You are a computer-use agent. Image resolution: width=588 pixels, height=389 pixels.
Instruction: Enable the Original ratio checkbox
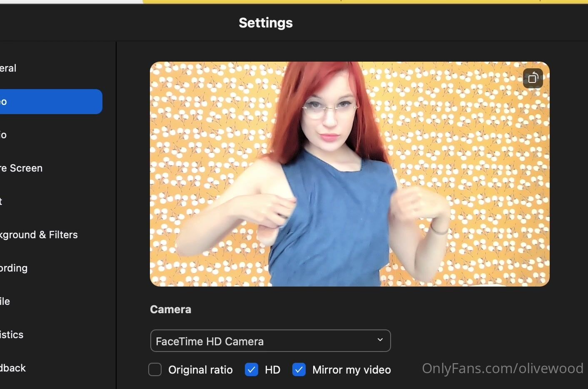[x=155, y=369]
